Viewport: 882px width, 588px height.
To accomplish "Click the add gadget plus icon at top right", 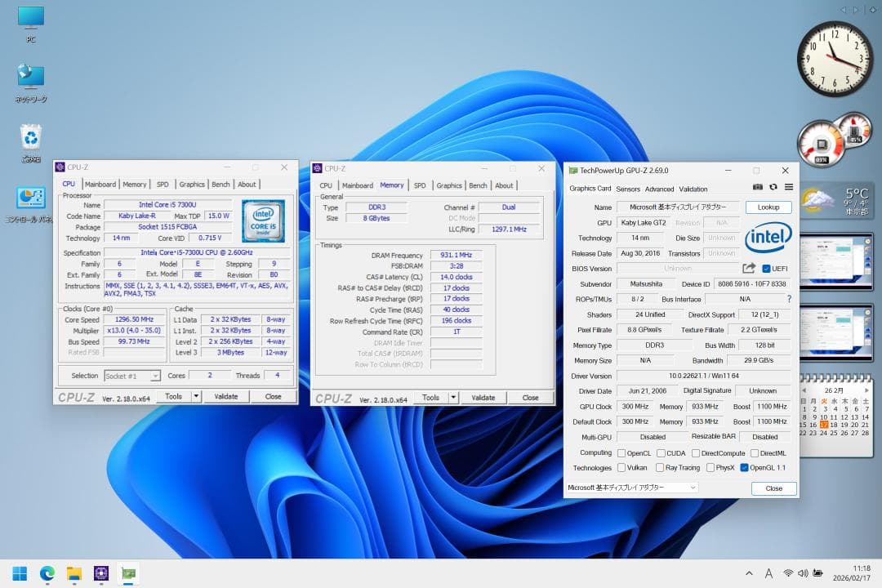I will click(x=872, y=10).
